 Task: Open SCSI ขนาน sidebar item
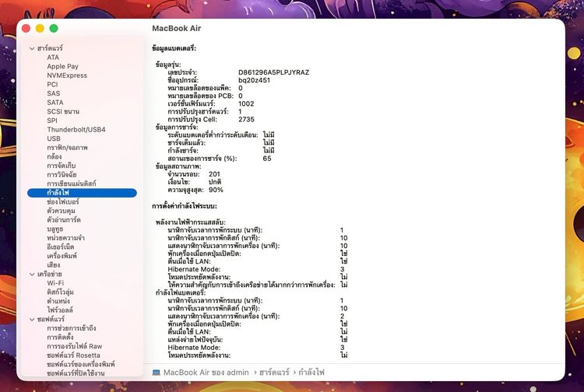(x=63, y=111)
